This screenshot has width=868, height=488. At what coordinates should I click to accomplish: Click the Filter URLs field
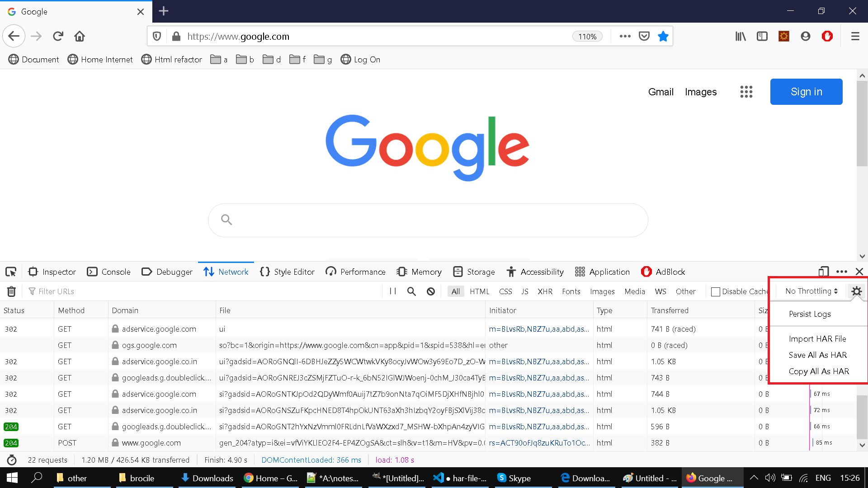pyautogui.click(x=203, y=291)
